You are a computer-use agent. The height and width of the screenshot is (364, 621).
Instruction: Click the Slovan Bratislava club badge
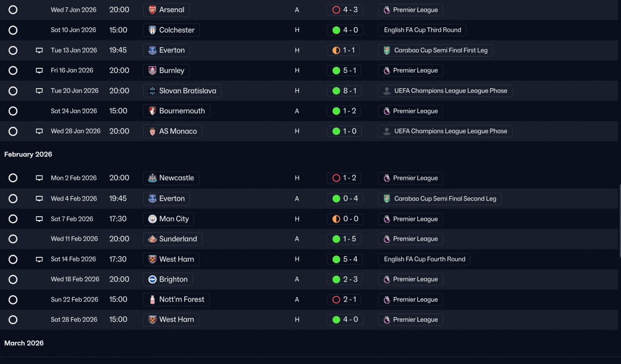click(152, 91)
